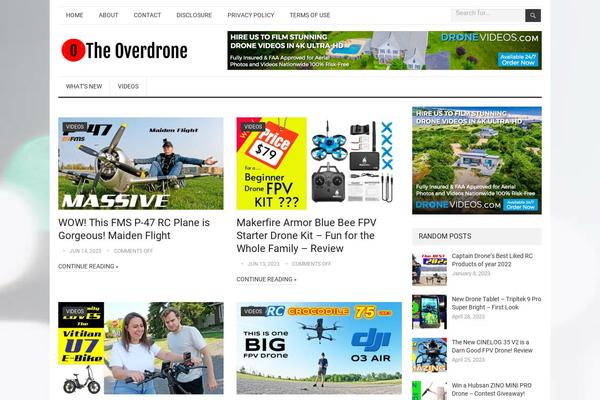
Task: Click Continue Reading under the P-47 post
Action: click(x=88, y=266)
